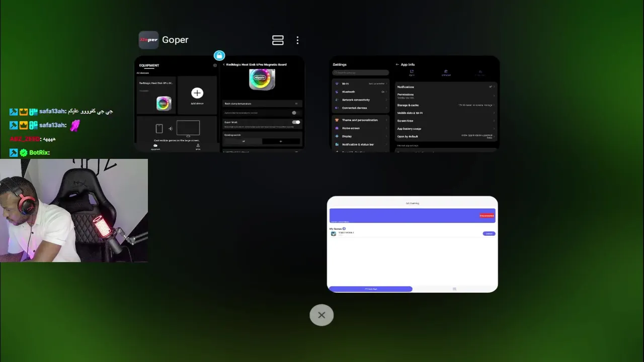Click the cast mobile games banner
The height and width of the screenshot is (362, 644).
[177, 130]
